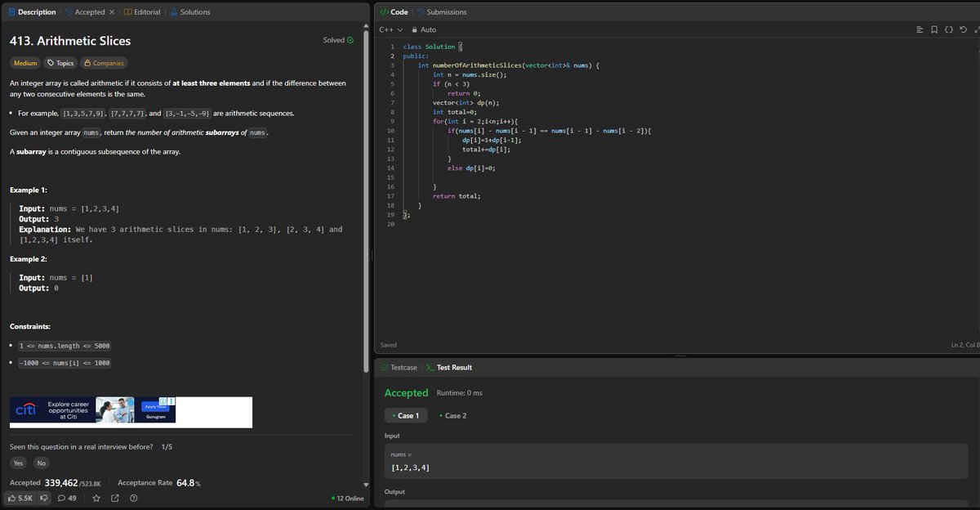Click the 'else dp[i]=0;' code line
The width and height of the screenshot is (980, 510).
click(471, 168)
